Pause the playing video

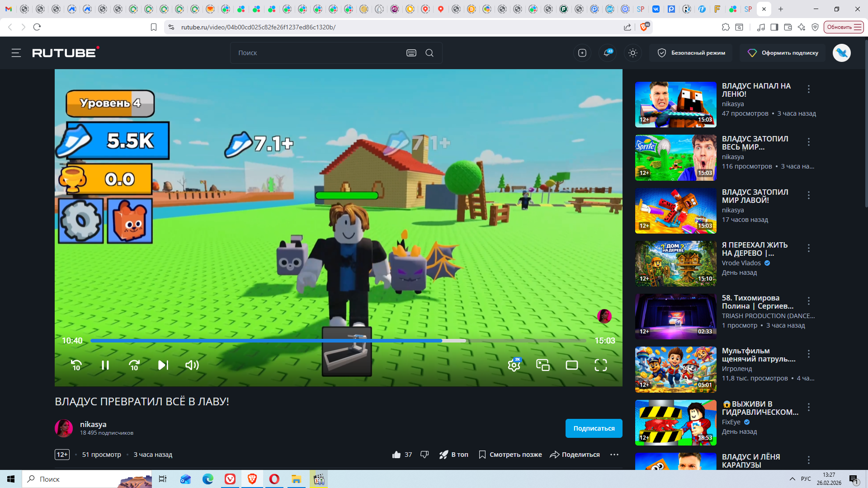point(105,365)
